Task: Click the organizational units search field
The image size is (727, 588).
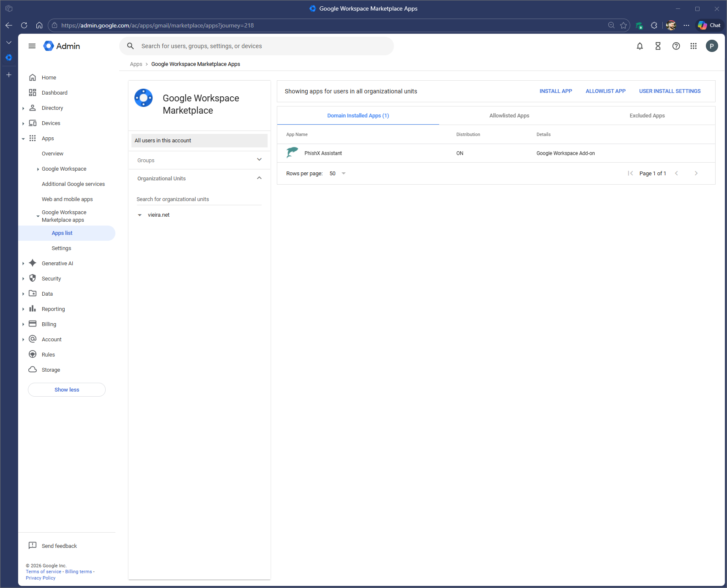Action: click(199, 199)
